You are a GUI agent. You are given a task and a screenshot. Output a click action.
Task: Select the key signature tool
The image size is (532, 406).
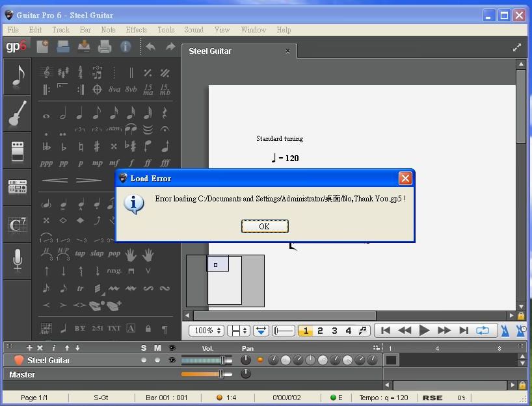(x=63, y=72)
